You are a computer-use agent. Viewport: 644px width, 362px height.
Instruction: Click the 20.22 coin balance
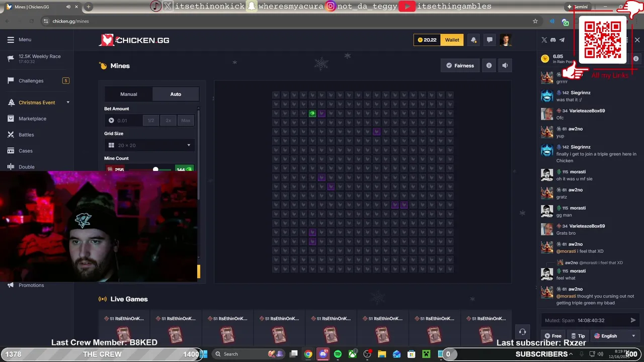tap(427, 40)
